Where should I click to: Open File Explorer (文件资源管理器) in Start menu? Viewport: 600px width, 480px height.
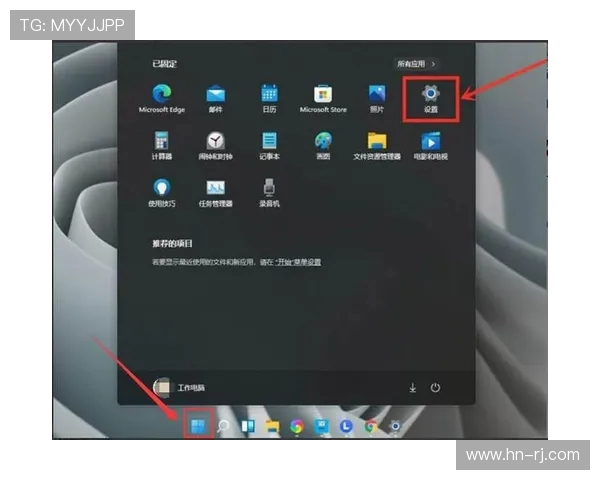[x=377, y=145]
